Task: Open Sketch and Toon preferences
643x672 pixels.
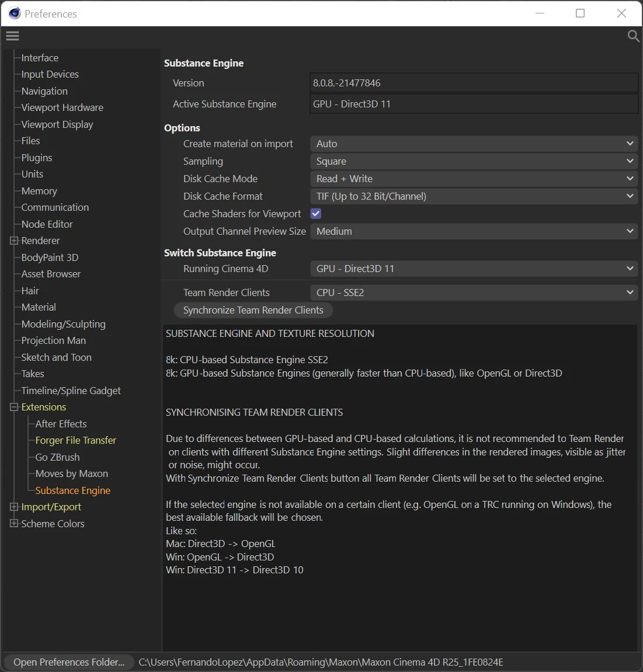Action: tap(57, 357)
